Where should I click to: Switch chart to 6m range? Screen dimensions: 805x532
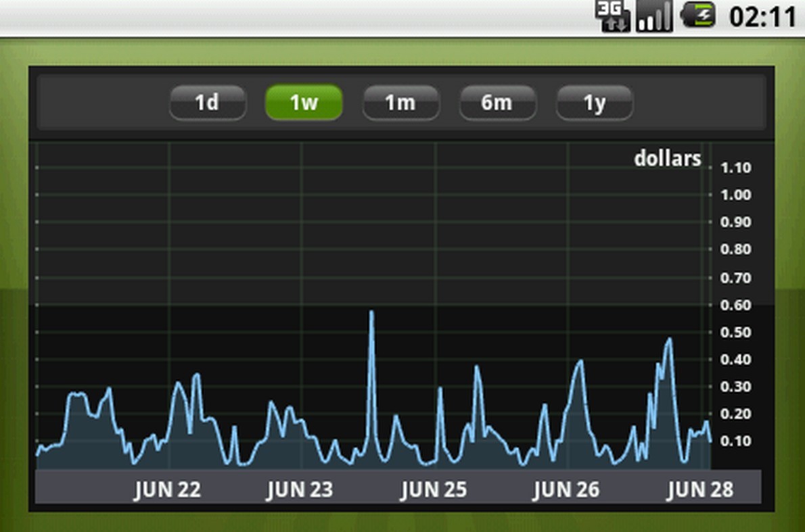(497, 103)
